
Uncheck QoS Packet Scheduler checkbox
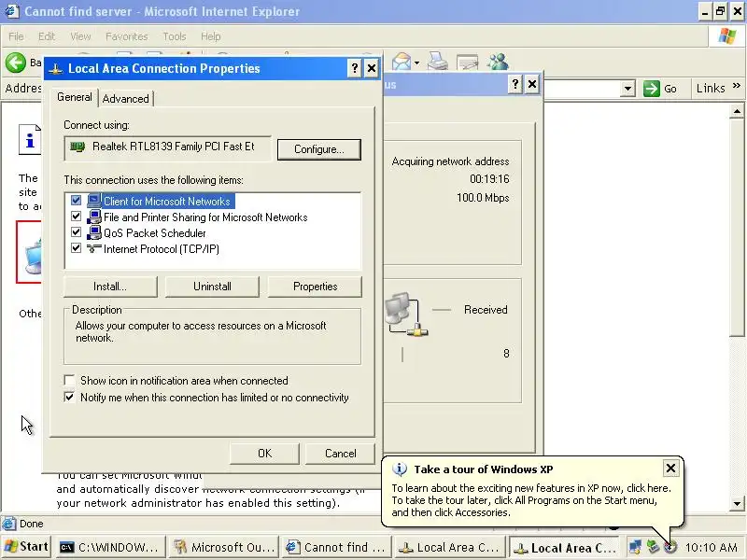coord(76,231)
